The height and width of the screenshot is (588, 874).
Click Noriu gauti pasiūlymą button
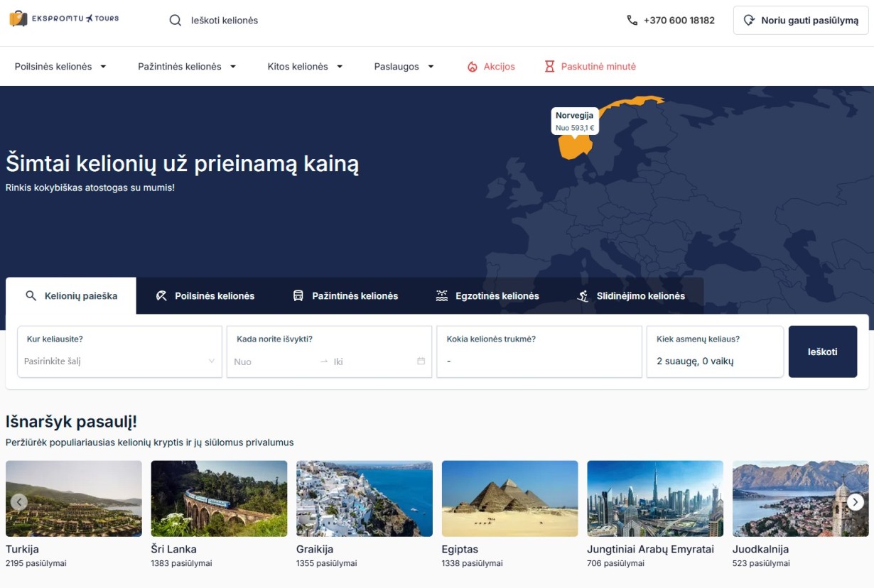point(801,21)
